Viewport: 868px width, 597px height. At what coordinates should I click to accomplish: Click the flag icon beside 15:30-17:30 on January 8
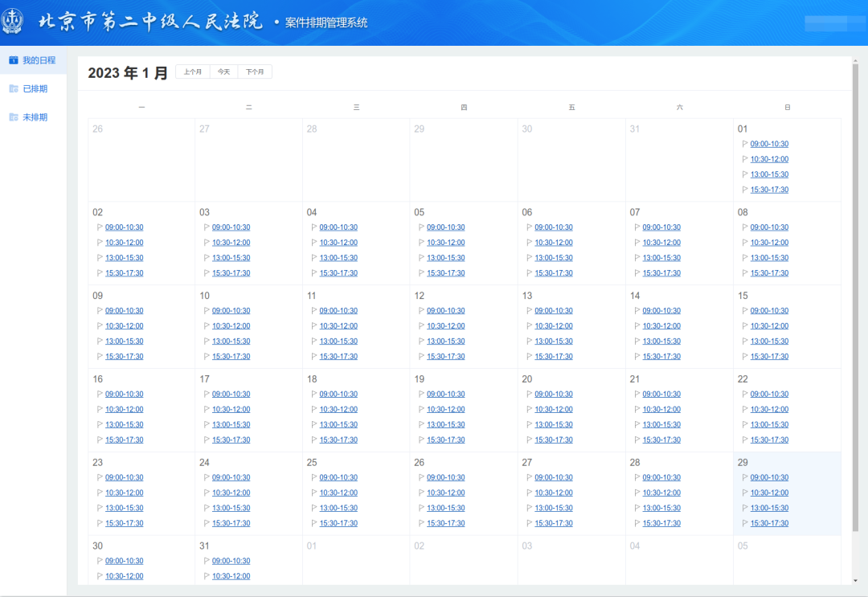pyautogui.click(x=745, y=272)
